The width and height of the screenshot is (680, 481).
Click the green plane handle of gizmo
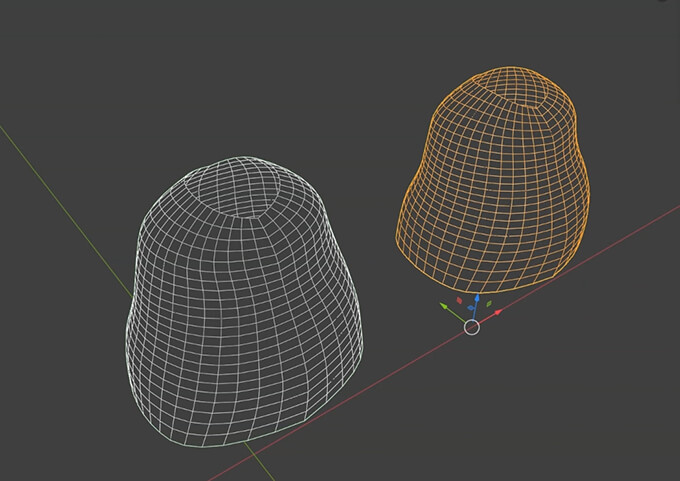488,306
